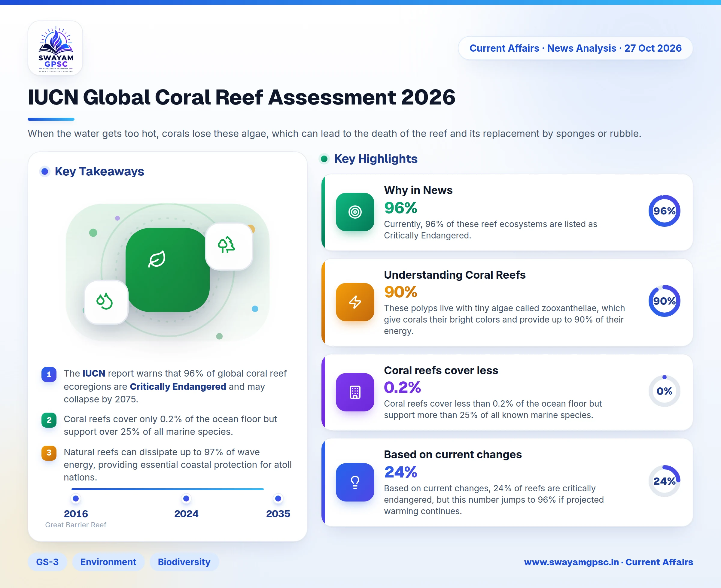Click the number 2 takeaway badge
The width and height of the screenshot is (721, 588).
click(x=49, y=420)
